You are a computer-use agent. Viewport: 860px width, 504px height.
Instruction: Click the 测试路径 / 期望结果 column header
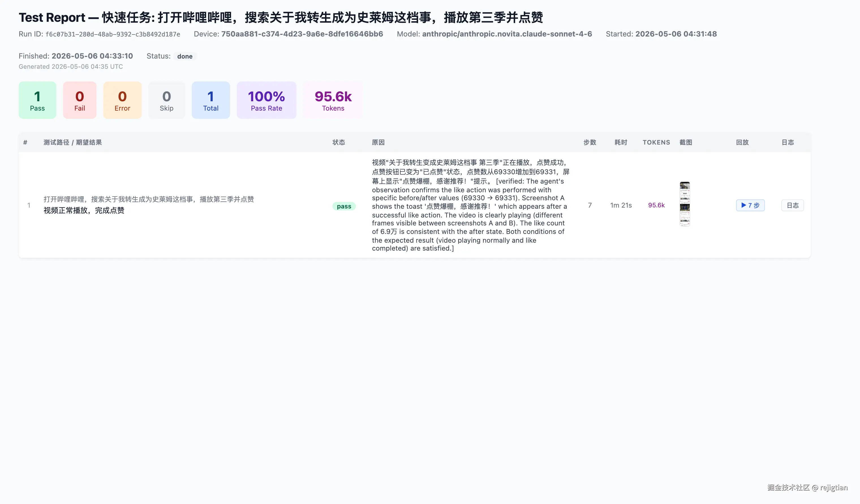click(72, 142)
